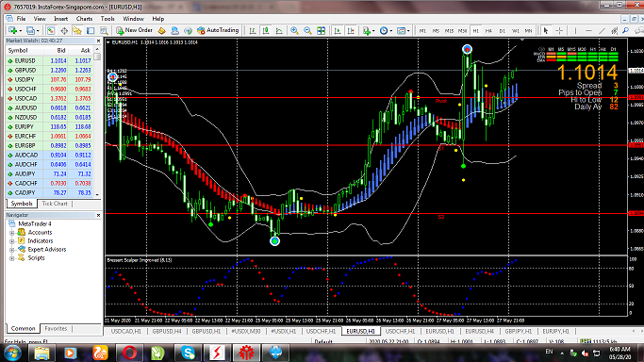The image size is (644, 362).
Task: Open the Terminal panel icon
Action: click(x=91, y=30)
